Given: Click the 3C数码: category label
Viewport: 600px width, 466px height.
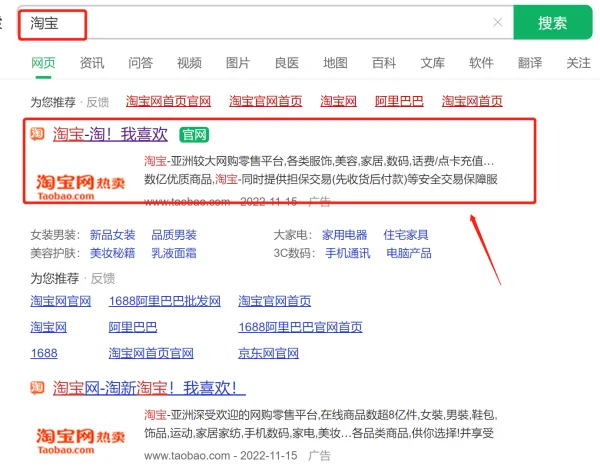Looking at the screenshot, I should tap(294, 253).
